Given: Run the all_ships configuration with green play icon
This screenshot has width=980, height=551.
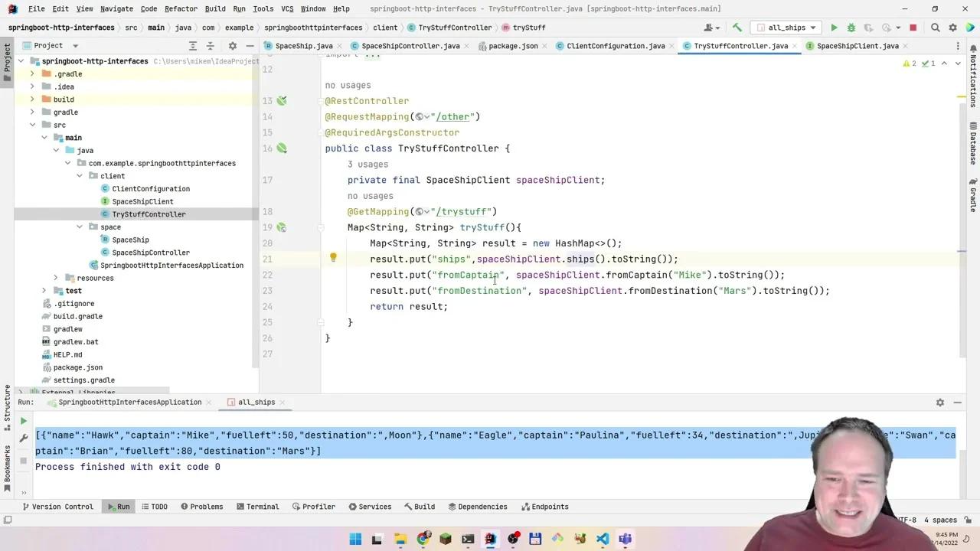Looking at the screenshot, I should (x=834, y=27).
